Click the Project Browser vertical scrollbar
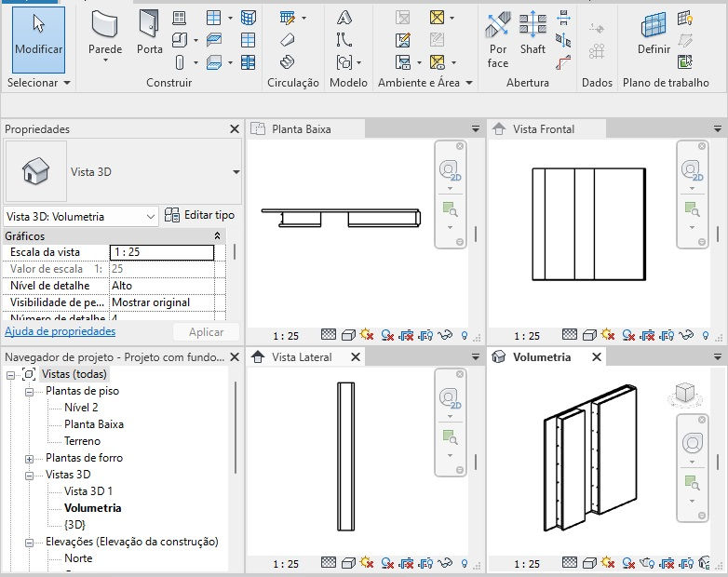 point(236,427)
